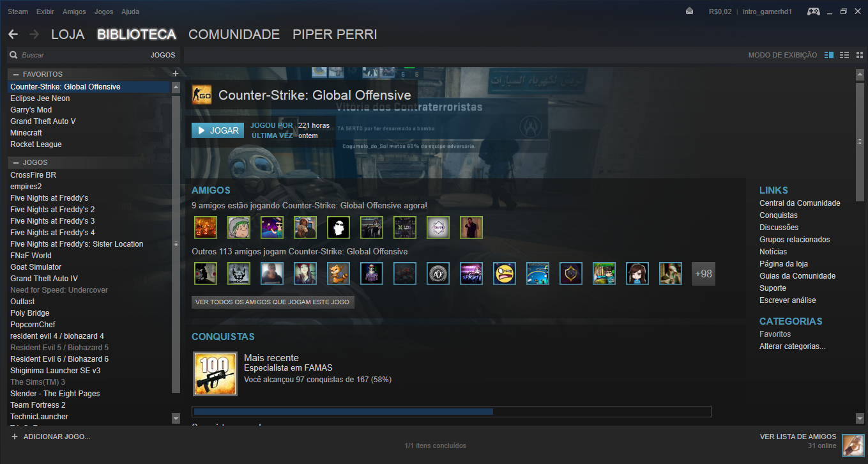Open Grupos relacionados link

795,240
